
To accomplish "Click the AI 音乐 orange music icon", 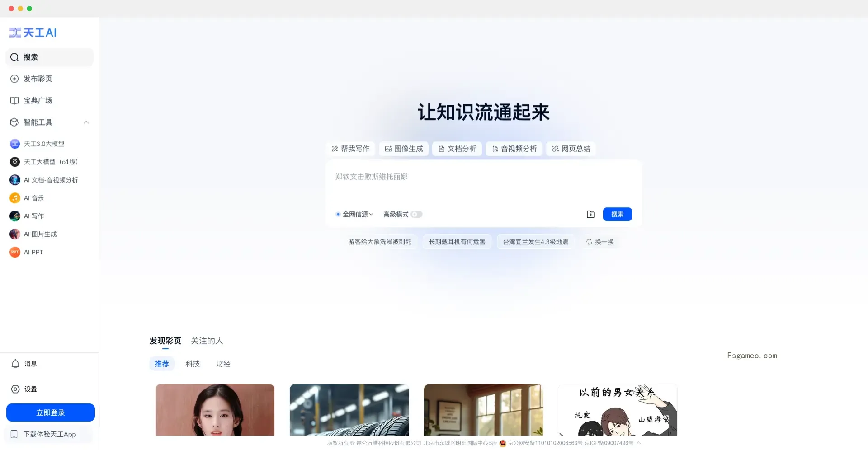I will point(15,198).
